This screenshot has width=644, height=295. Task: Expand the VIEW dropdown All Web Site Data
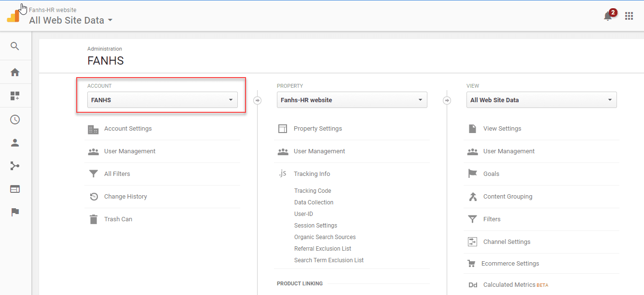[541, 100]
